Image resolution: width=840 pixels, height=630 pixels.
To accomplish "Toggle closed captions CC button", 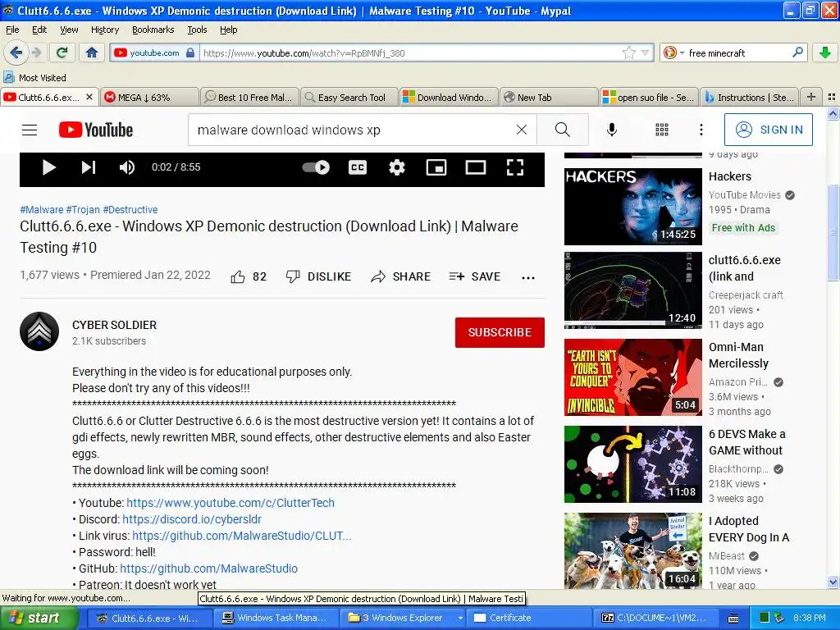I will pyautogui.click(x=358, y=167).
